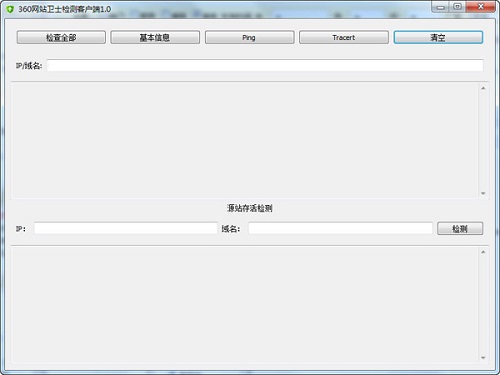
Task: Click the down arrow of the upper results scrollbar
Action: [483, 193]
